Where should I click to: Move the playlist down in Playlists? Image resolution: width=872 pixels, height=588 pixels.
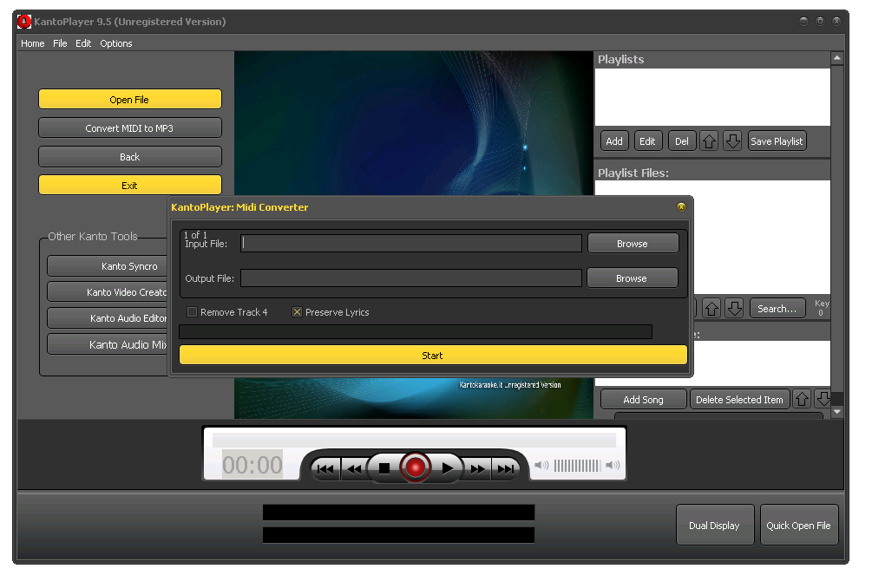(732, 141)
